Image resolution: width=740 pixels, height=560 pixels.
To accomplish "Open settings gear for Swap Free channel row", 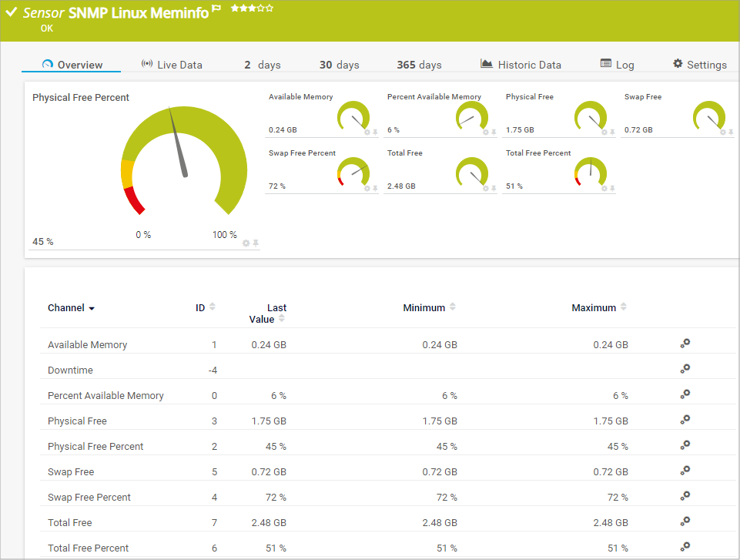I will (x=685, y=471).
